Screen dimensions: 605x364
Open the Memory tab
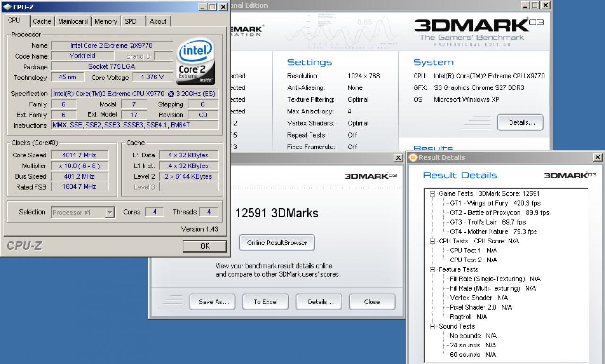pyautogui.click(x=106, y=21)
